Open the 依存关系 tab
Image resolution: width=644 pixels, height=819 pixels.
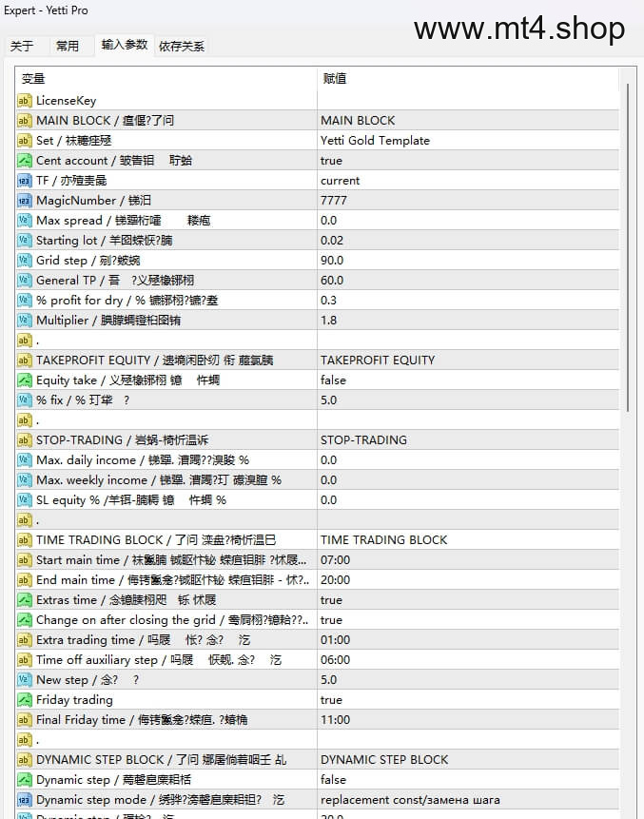[x=182, y=46]
